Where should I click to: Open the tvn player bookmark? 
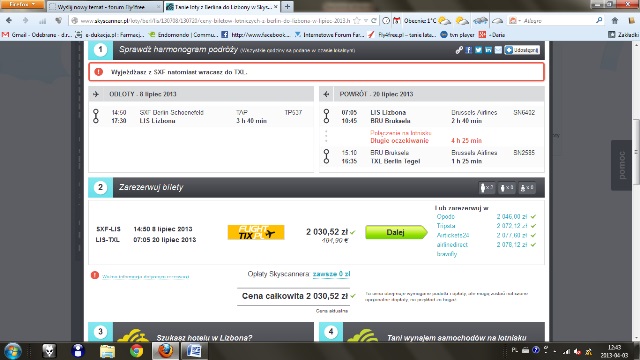[457, 35]
